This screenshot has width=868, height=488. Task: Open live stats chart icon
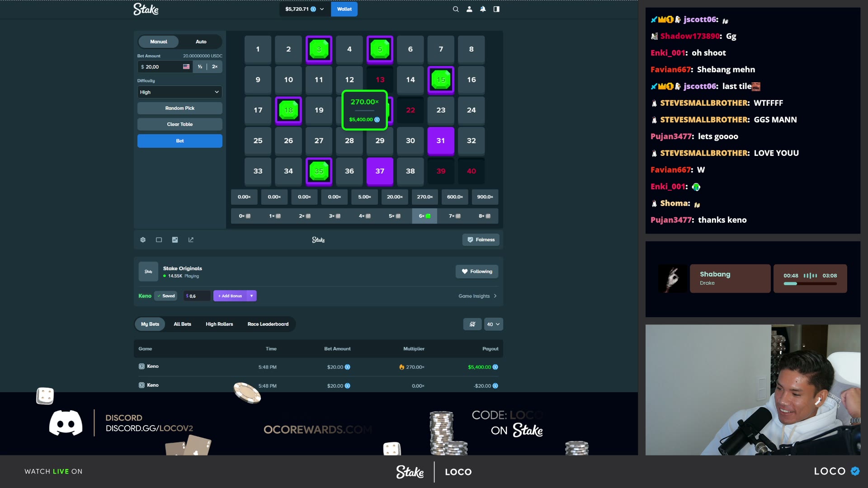point(175,240)
